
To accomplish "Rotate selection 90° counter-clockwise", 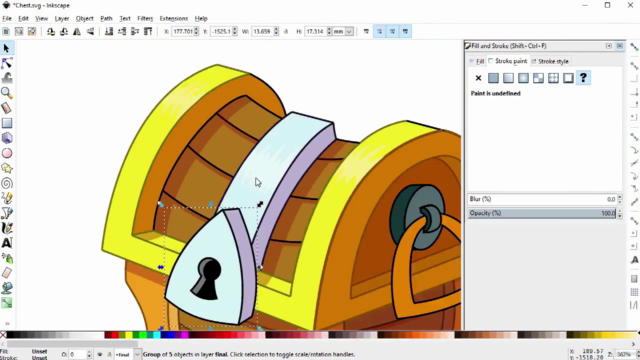I will 51,31.
